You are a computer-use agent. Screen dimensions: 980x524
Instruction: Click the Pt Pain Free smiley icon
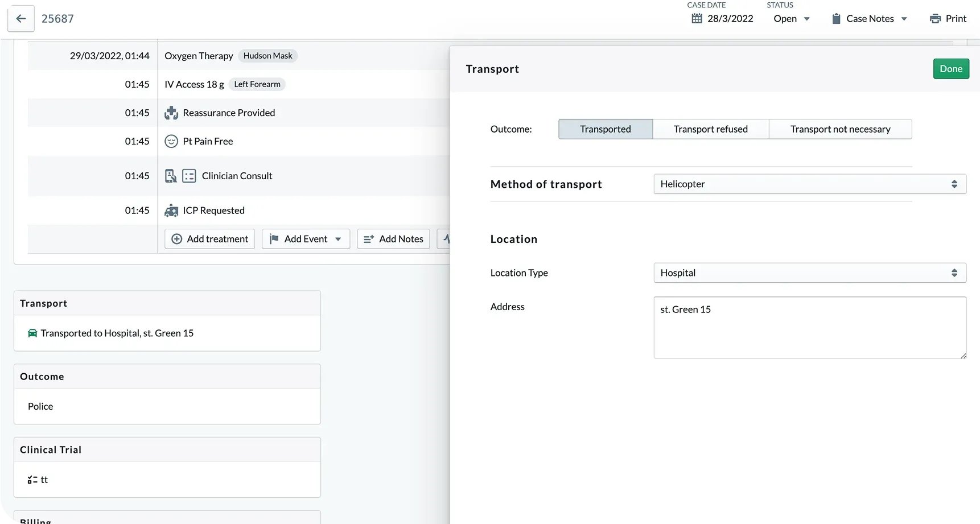point(171,141)
